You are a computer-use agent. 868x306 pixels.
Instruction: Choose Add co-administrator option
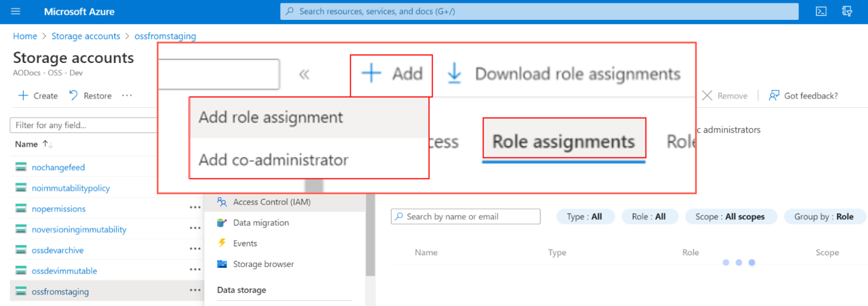273,160
